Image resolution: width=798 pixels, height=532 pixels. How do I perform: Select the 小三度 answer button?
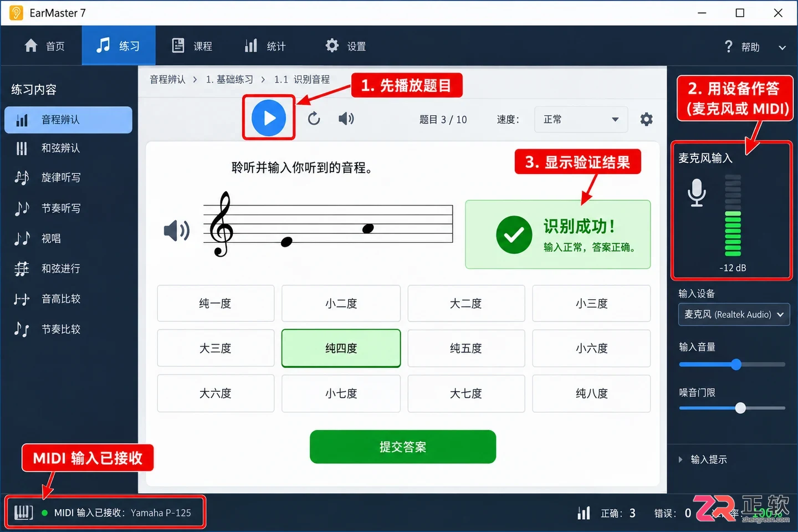tap(591, 303)
